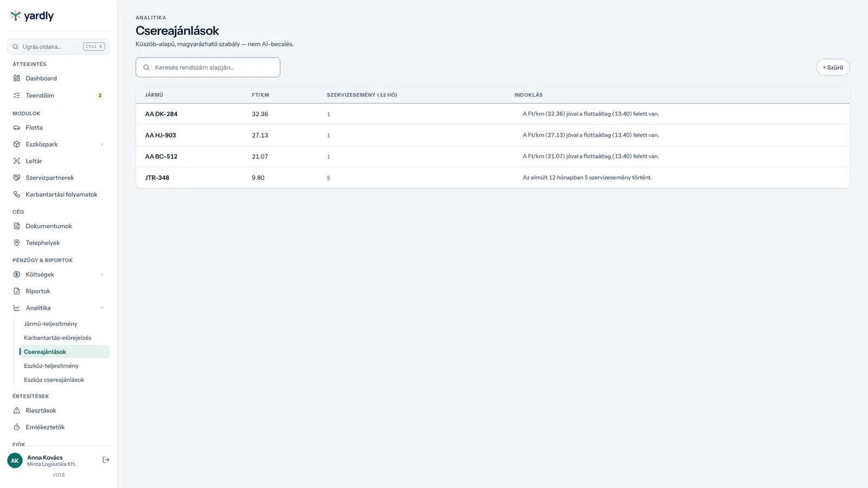
Task: Open vehicle row AA HJ-903
Action: 493,135
